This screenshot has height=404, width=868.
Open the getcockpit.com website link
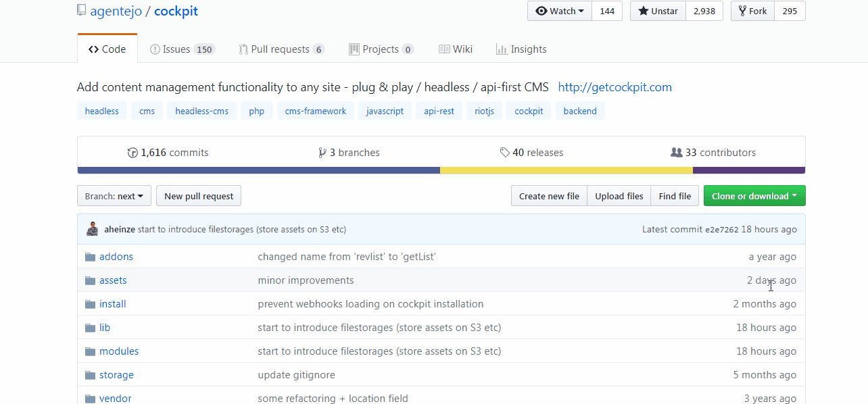(615, 87)
